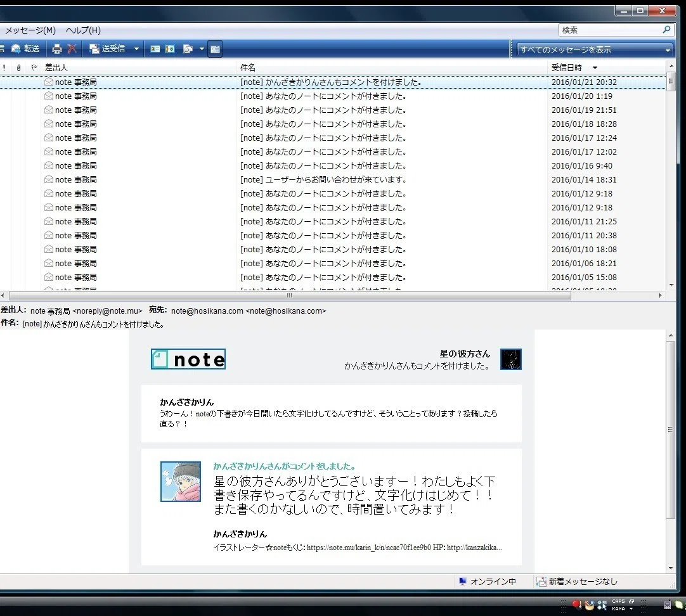This screenshot has width=686, height=616.
Task: Sort by flag column header
Action: coord(34,68)
